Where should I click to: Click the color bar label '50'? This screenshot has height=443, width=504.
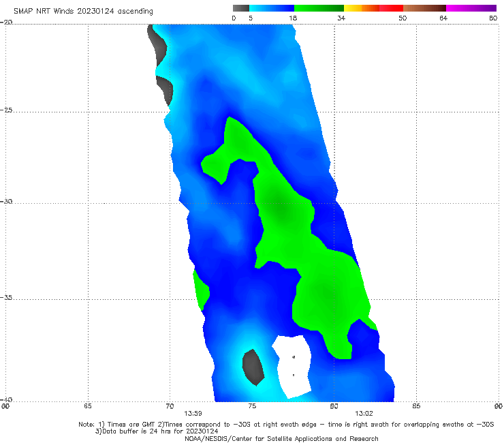(x=403, y=18)
